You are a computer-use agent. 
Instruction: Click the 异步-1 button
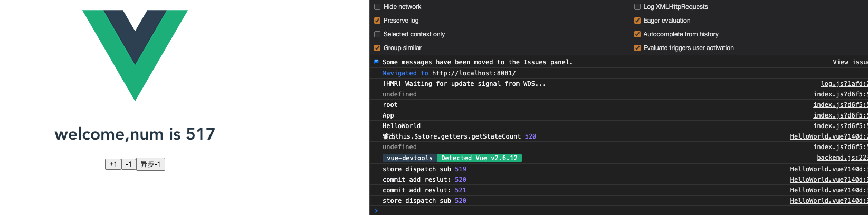[x=150, y=164]
